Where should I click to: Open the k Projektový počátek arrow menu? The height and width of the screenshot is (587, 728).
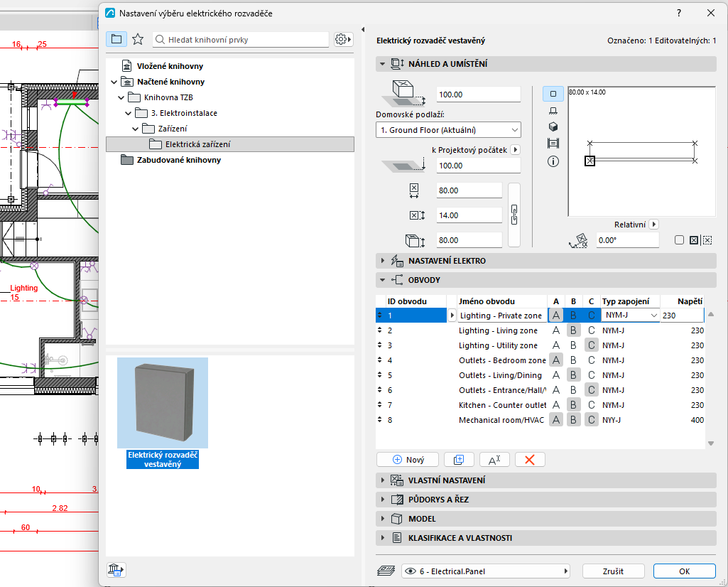(x=516, y=150)
